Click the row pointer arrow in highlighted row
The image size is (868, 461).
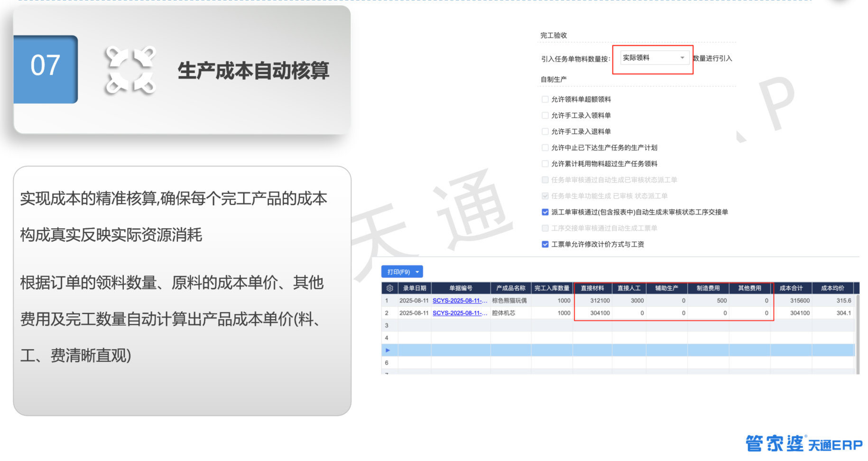(x=388, y=350)
